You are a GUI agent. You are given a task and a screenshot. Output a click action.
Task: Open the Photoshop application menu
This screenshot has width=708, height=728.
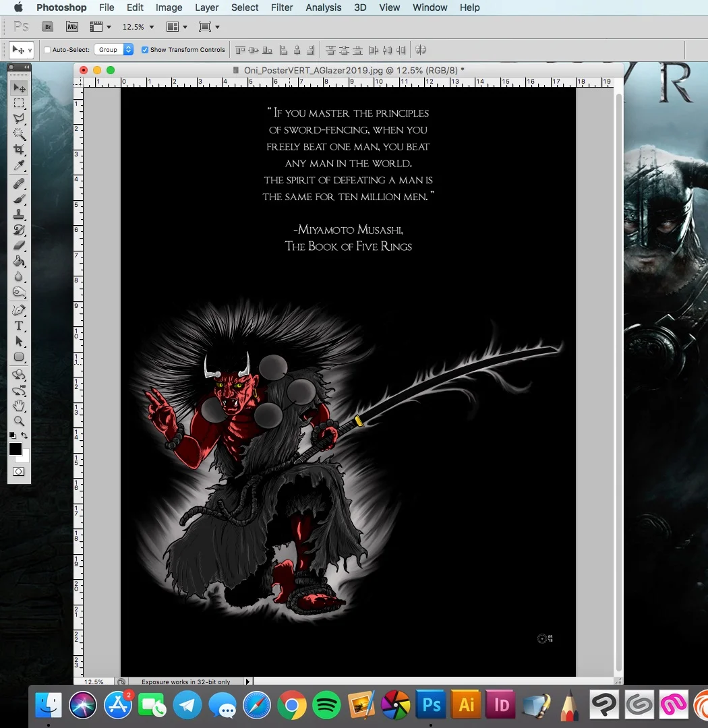[x=61, y=7]
